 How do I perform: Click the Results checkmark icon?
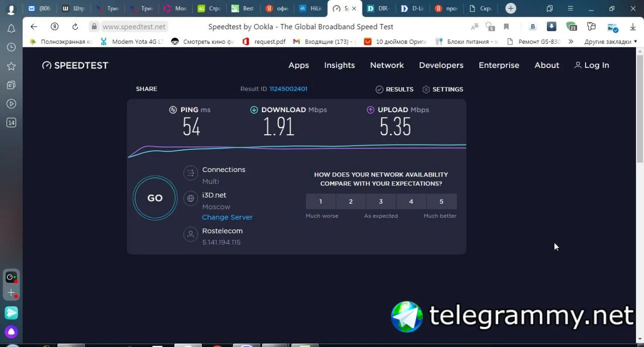pos(379,89)
